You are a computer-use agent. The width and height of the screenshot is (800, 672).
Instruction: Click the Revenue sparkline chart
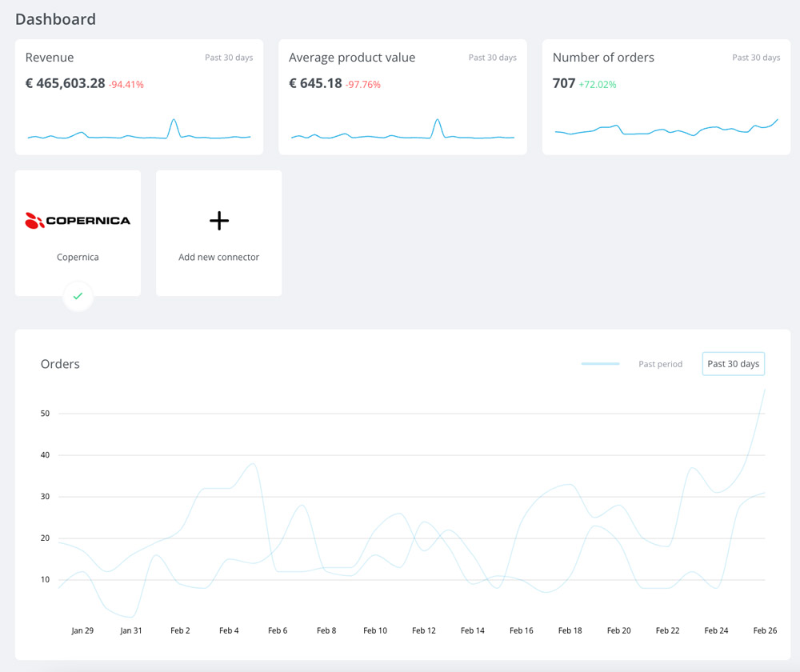coord(138,129)
